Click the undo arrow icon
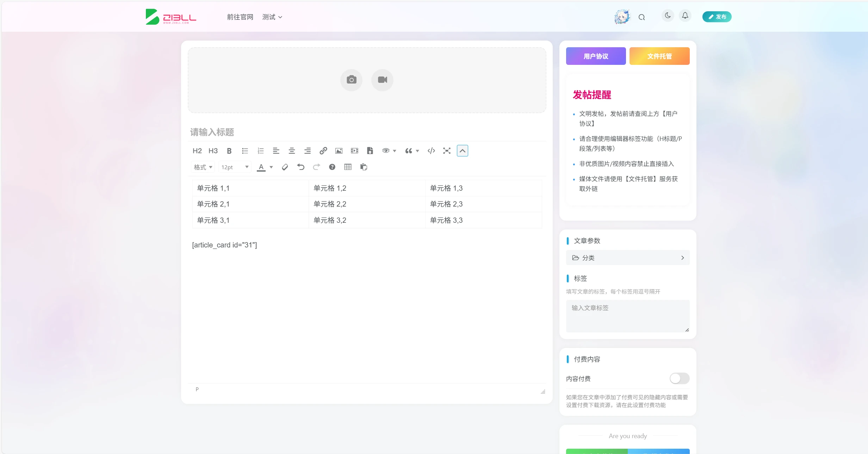 tap(300, 167)
